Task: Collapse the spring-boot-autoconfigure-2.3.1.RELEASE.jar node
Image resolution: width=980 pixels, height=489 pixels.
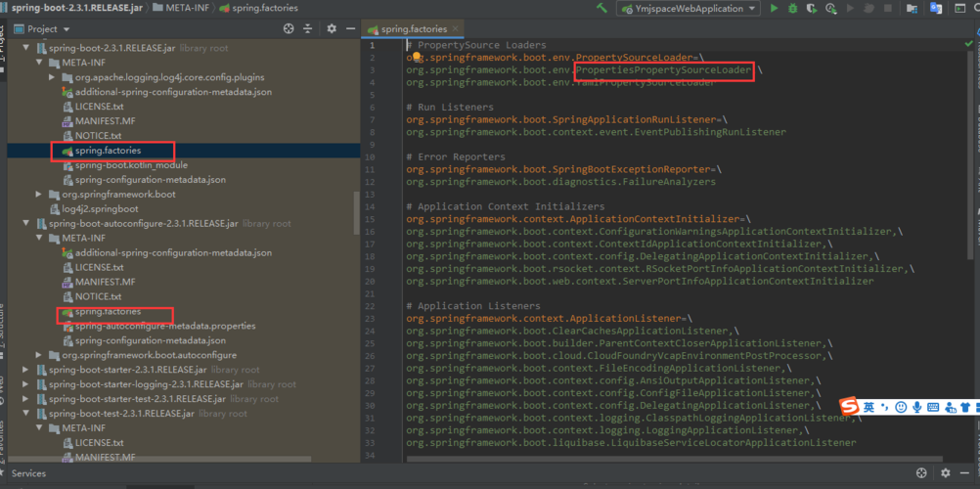Action: (26, 223)
